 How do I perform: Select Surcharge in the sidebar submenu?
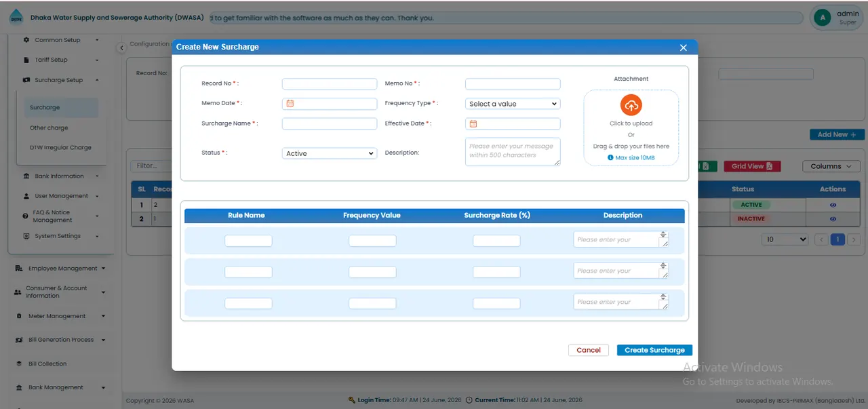(x=62, y=107)
